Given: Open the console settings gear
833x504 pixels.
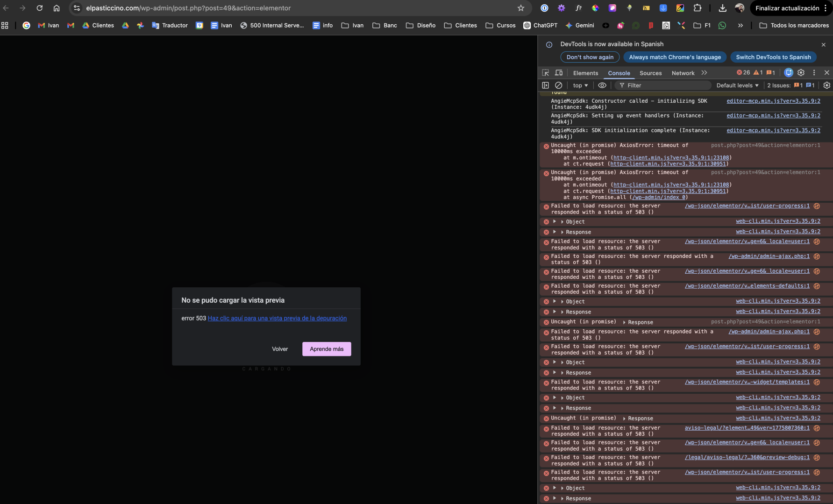Looking at the screenshot, I should [x=826, y=85].
